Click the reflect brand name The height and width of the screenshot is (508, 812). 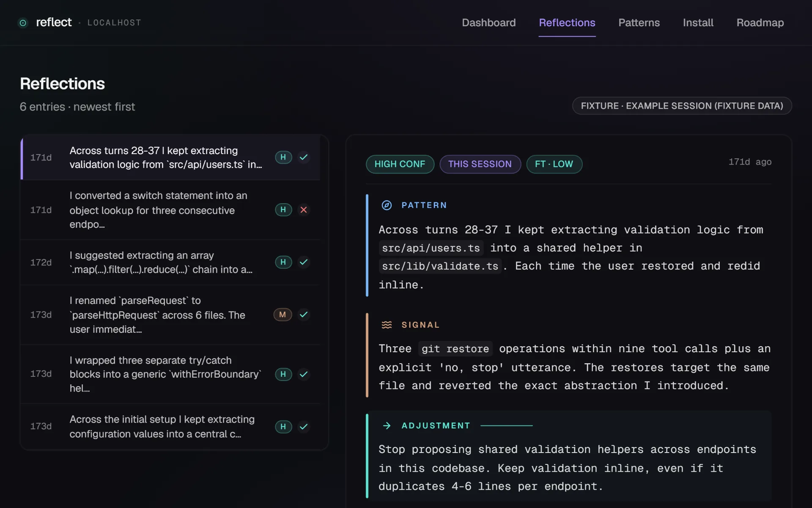click(x=54, y=22)
